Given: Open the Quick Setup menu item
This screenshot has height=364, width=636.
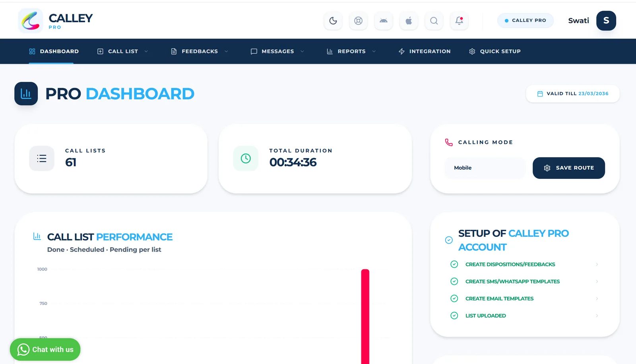Looking at the screenshot, I should click(x=495, y=51).
